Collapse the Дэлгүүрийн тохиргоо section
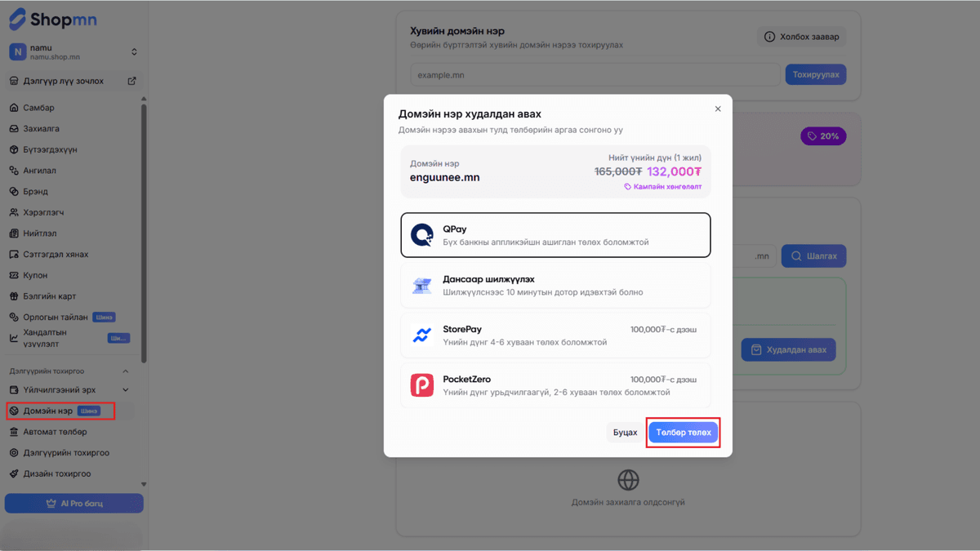The image size is (980, 551). [x=125, y=371]
